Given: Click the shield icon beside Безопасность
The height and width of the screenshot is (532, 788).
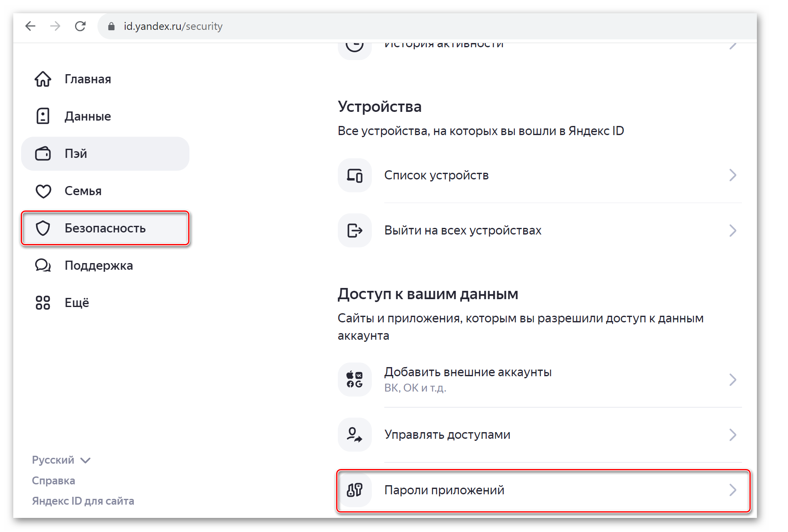Looking at the screenshot, I should [x=43, y=228].
